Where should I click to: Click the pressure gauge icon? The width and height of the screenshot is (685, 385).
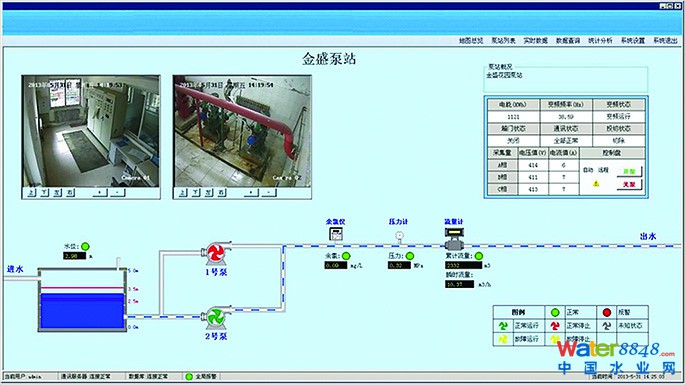click(399, 236)
